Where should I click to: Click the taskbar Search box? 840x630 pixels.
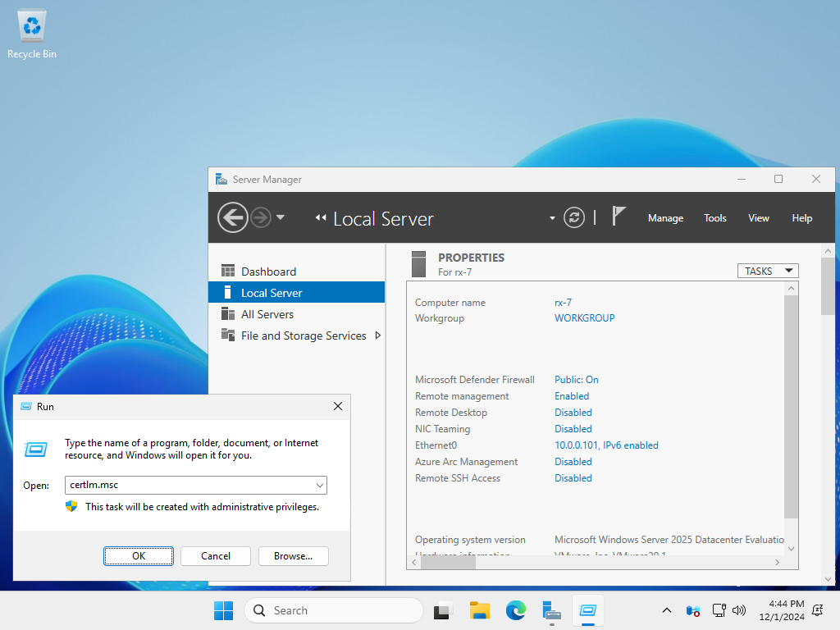(334, 610)
